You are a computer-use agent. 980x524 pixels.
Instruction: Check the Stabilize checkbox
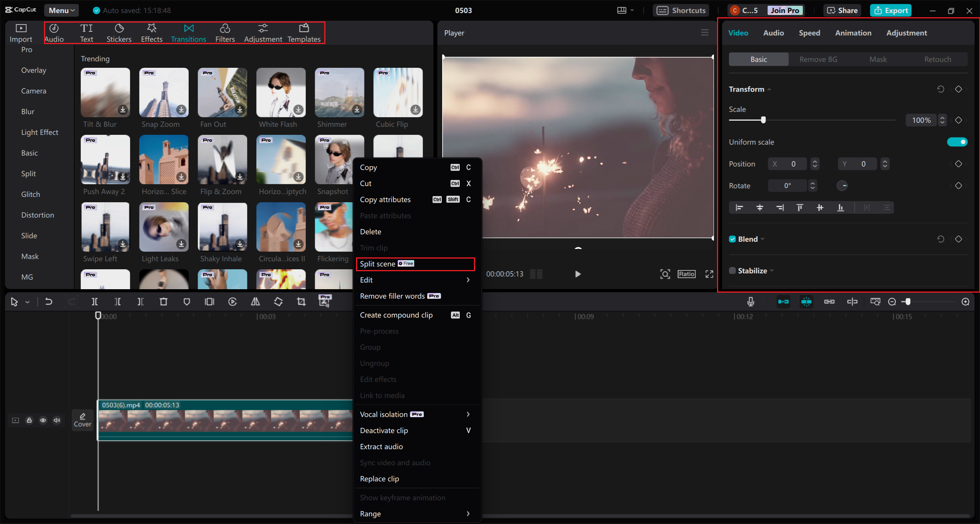pyautogui.click(x=732, y=270)
